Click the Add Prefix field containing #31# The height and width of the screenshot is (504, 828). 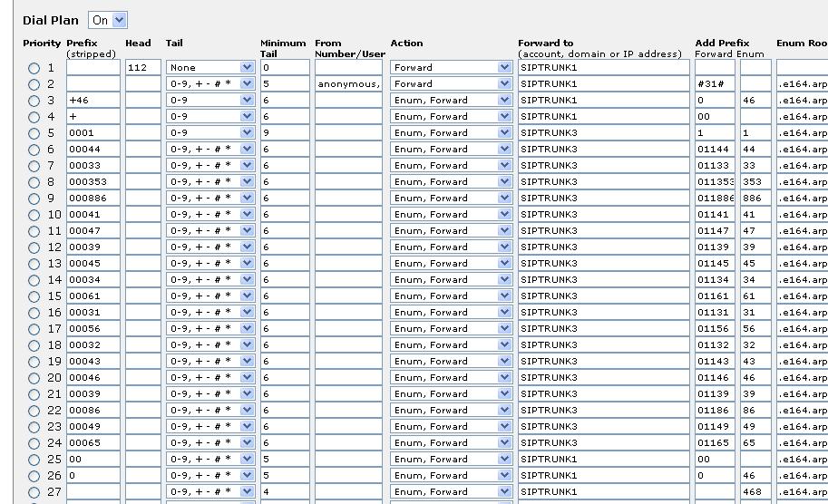point(715,83)
